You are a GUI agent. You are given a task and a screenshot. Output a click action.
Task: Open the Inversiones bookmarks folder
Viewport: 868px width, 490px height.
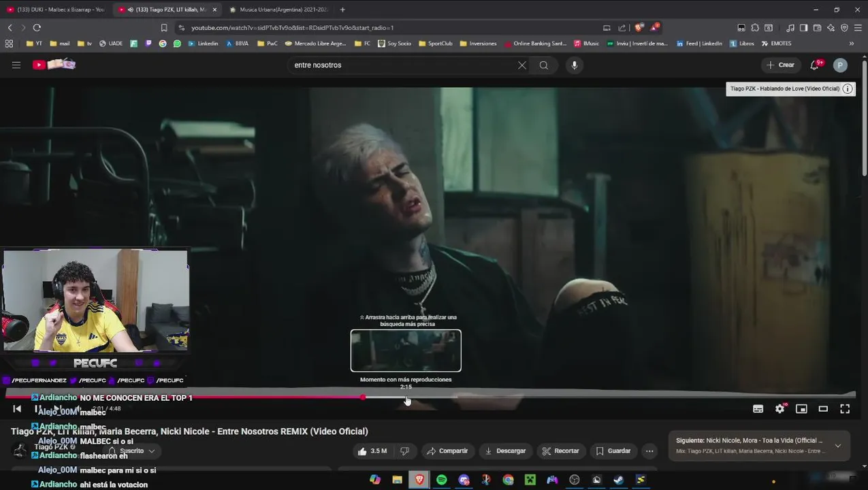click(x=478, y=44)
